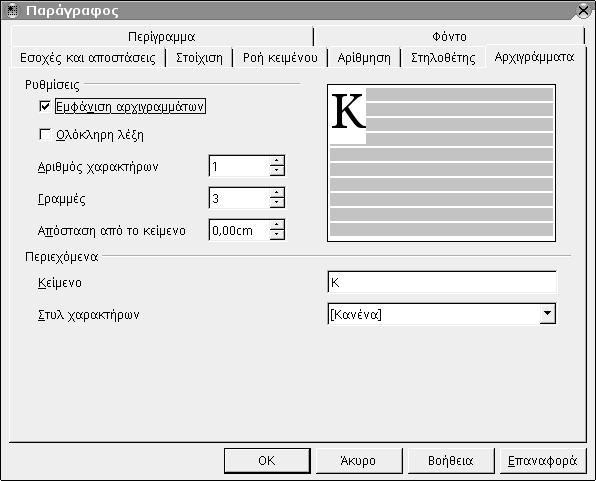Reset with Επαναφορά button
The width and height of the screenshot is (596, 481).
click(x=543, y=460)
